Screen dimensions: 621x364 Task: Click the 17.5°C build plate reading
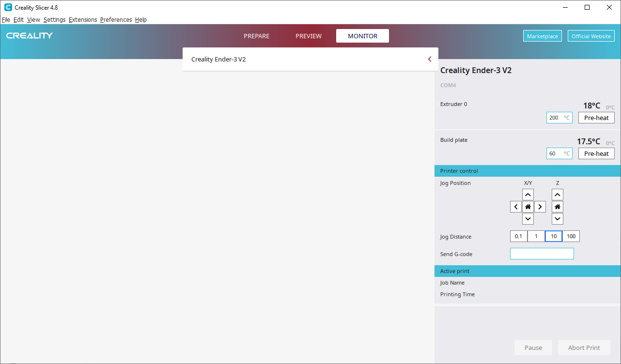tap(589, 141)
